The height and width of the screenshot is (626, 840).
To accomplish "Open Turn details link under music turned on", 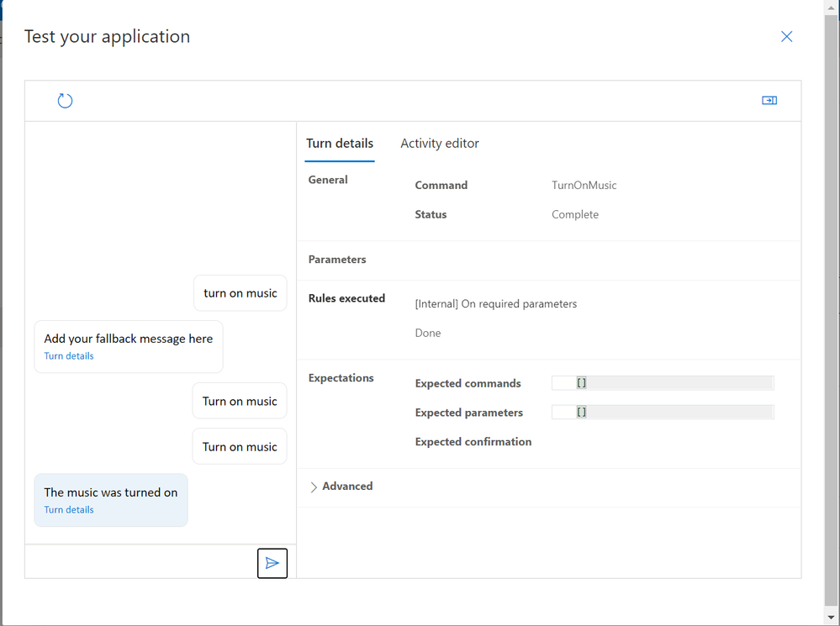I will click(69, 510).
